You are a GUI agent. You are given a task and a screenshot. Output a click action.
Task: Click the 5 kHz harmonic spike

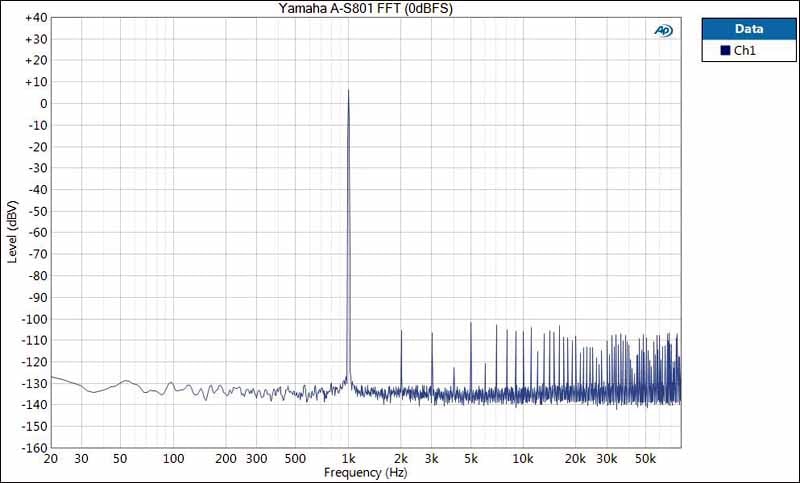471,324
